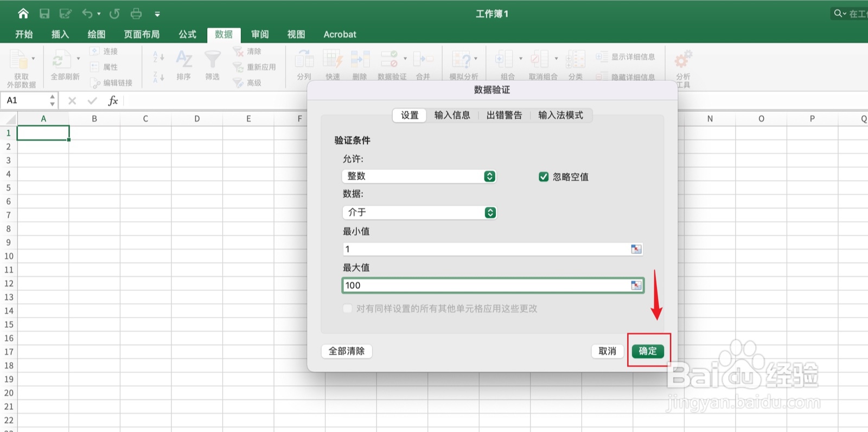Open the 允许 dropdown showing 整数
Image resolution: width=868 pixels, height=432 pixels.
click(419, 176)
